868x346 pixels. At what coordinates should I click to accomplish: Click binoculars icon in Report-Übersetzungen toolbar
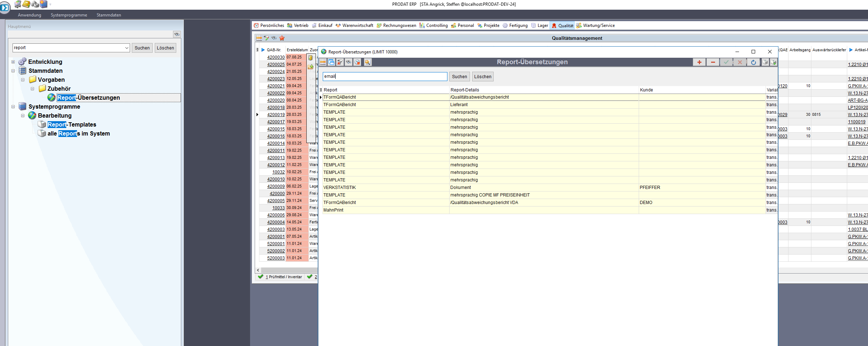coord(349,62)
